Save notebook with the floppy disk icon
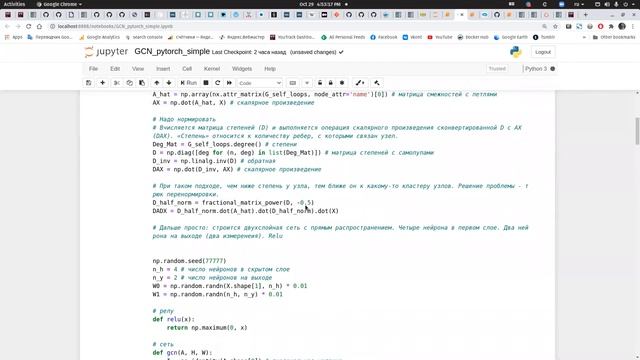640x360 pixels. [x=89, y=83]
